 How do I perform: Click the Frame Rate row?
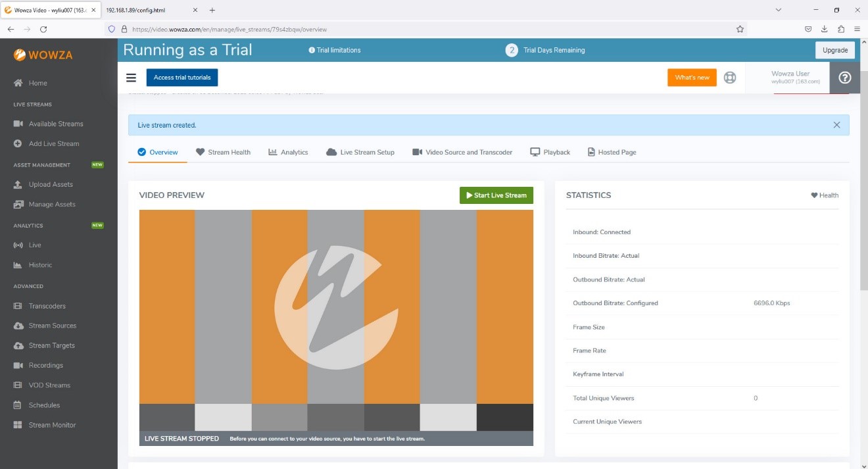pos(702,351)
